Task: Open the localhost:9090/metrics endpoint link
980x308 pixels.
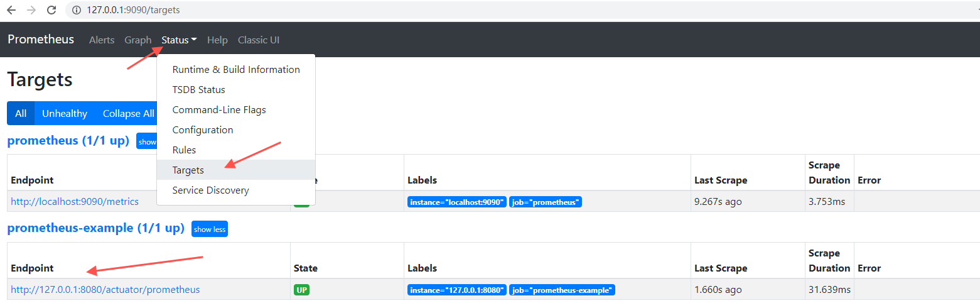Action: tap(75, 201)
